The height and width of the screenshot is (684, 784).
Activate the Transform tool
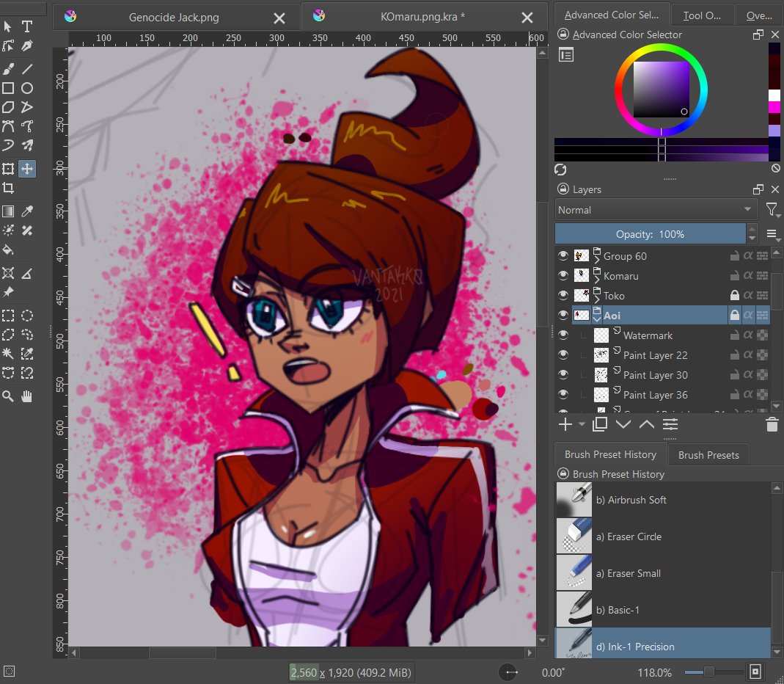click(x=8, y=169)
